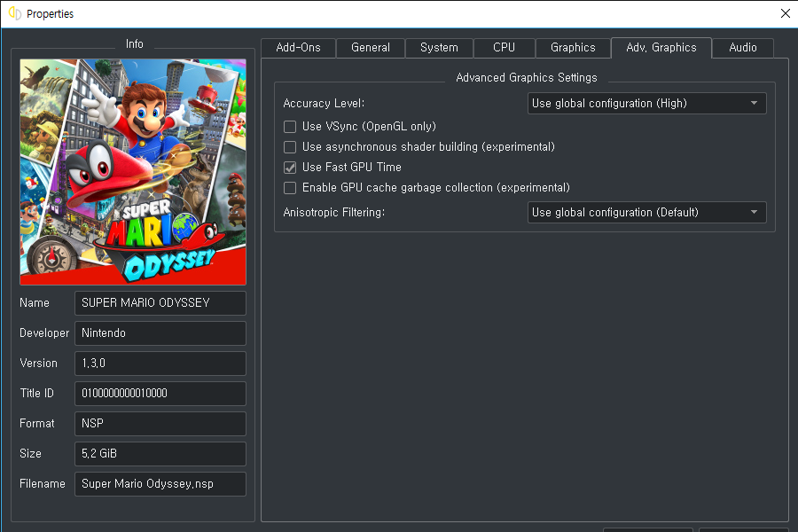Image resolution: width=798 pixels, height=532 pixels.
Task: Click the yuzu icon in title bar
Action: tap(15, 13)
